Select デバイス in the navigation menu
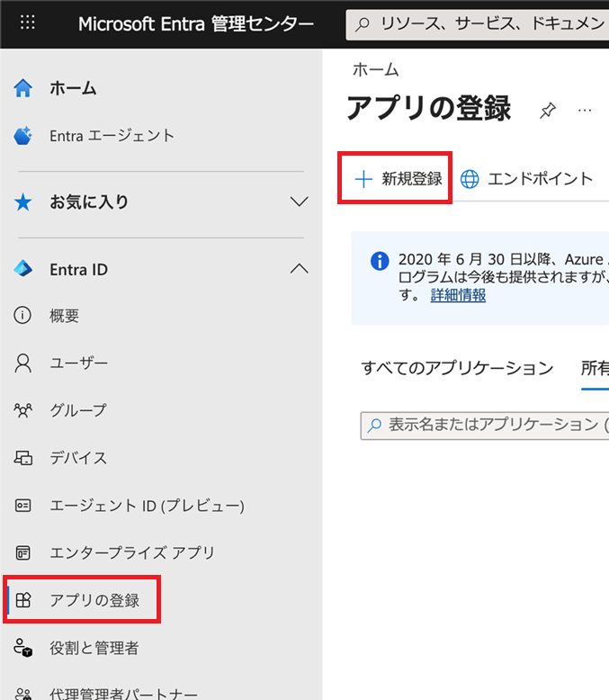Viewport: 609px width, 700px height. (77, 458)
